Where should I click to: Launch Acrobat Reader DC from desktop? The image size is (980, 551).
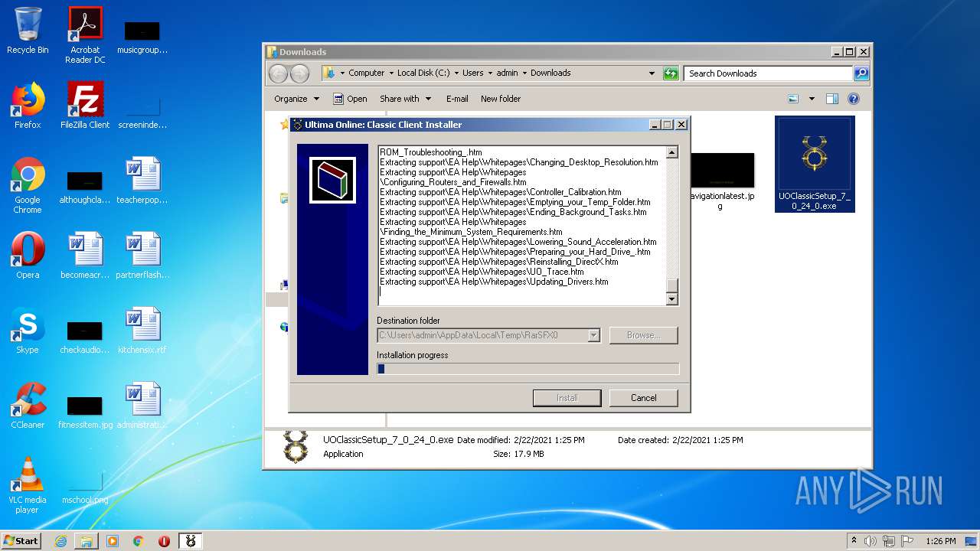85,35
